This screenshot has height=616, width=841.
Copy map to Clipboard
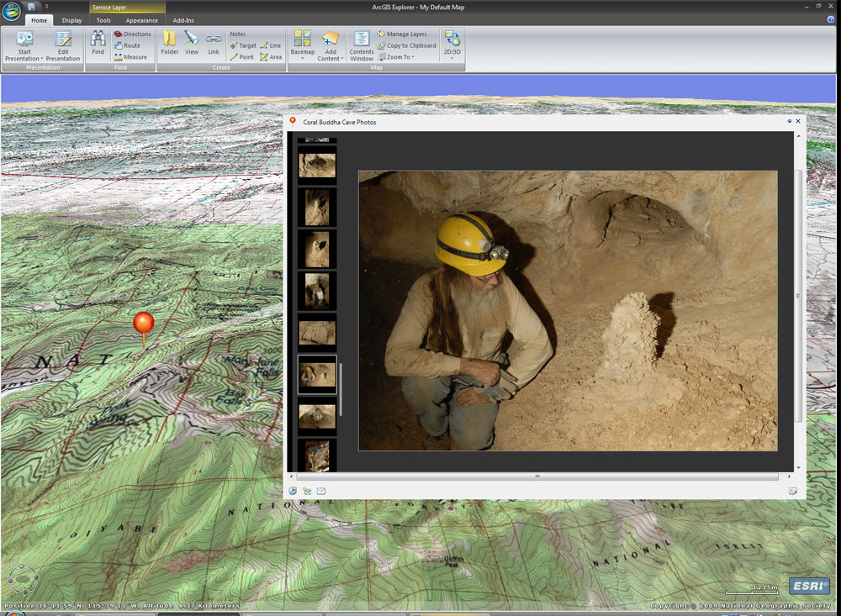click(406, 45)
